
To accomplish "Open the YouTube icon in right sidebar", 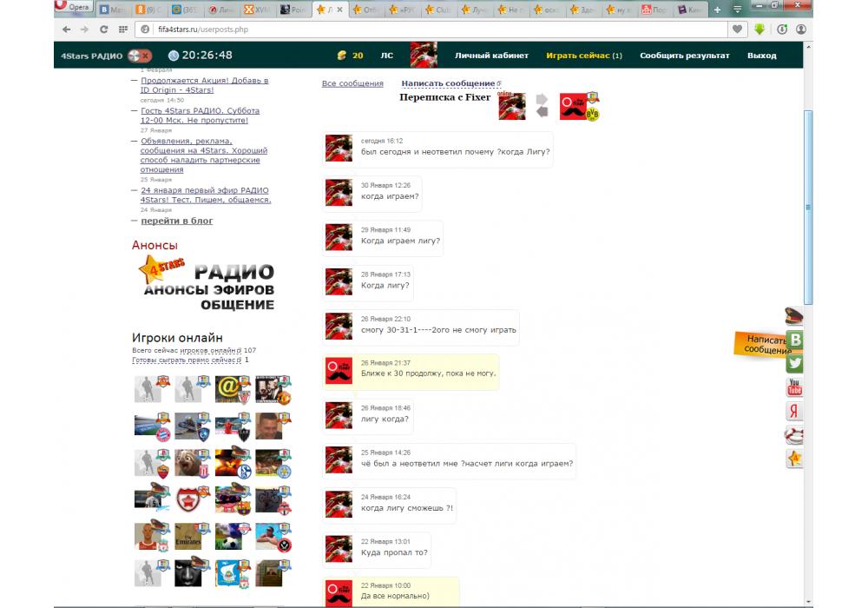I will (795, 387).
